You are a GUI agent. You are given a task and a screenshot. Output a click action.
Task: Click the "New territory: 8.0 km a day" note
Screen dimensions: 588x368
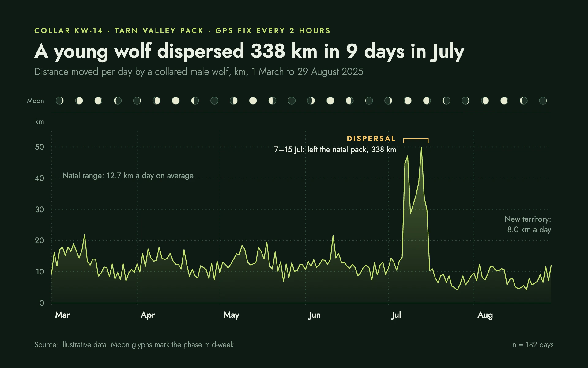(x=528, y=224)
